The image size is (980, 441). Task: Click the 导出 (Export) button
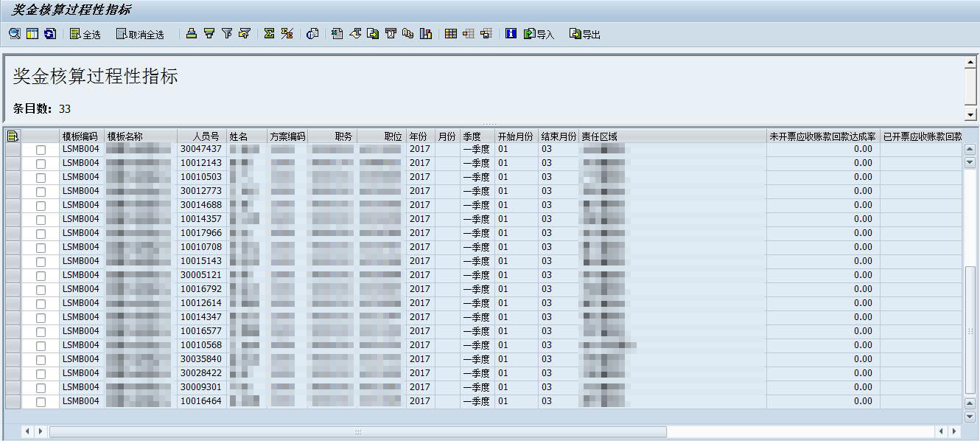[585, 34]
